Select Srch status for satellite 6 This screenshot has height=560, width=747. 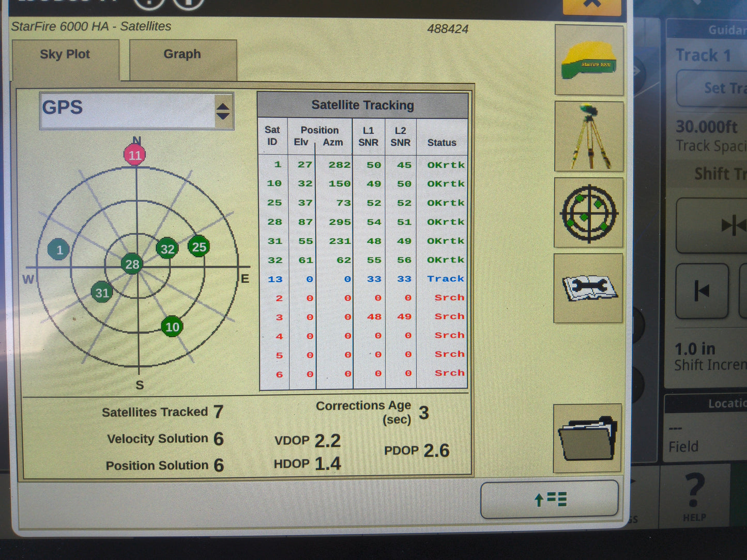(x=449, y=373)
